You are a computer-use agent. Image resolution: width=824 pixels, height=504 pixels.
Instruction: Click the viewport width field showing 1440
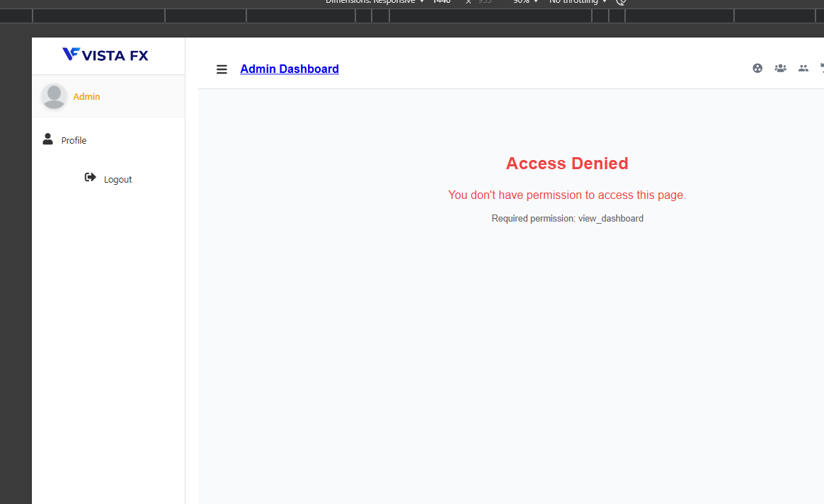442,2
